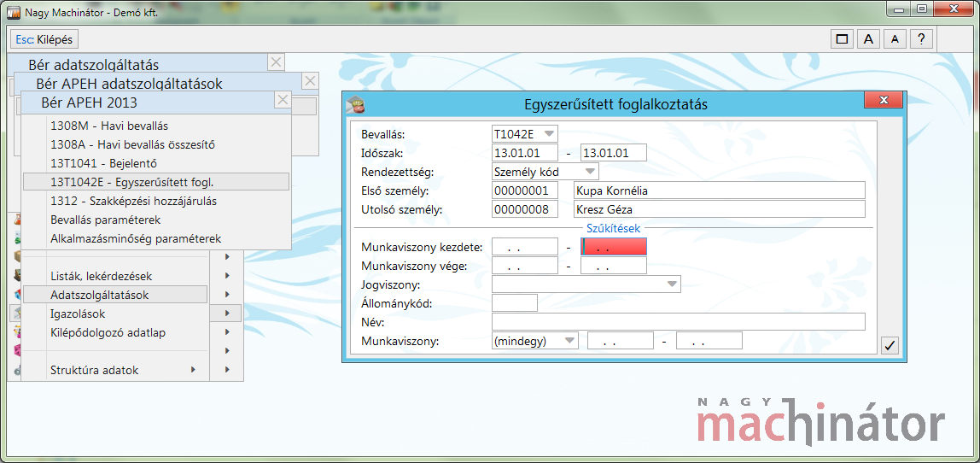This screenshot has width=980, height=463.
Task: Open Adatszolgáltatások menu item
Action: click(x=115, y=295)
